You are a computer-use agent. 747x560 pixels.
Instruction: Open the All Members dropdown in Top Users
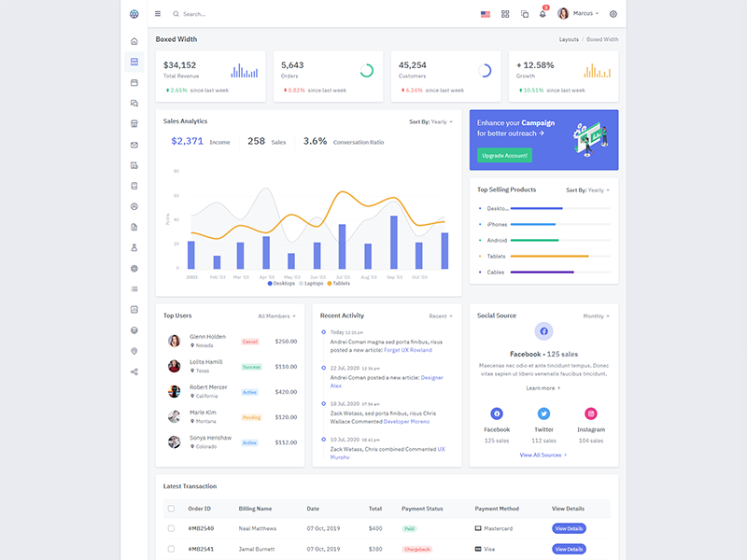coord(276,316)
